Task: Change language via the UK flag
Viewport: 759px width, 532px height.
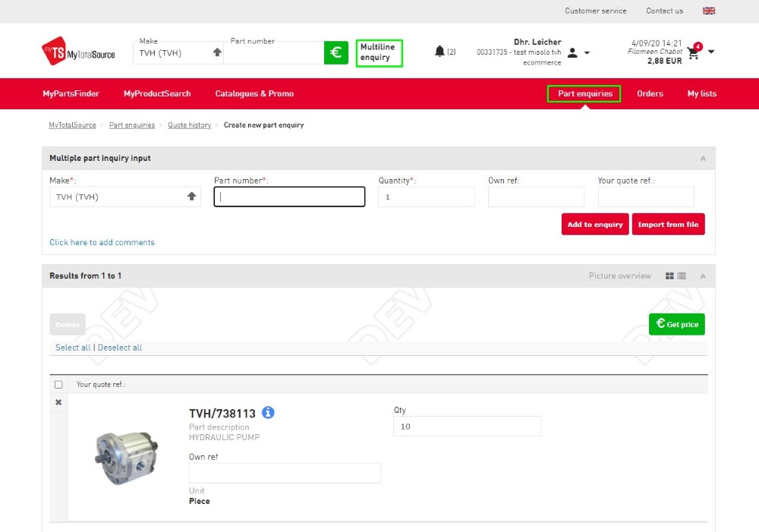Action: 709,11
